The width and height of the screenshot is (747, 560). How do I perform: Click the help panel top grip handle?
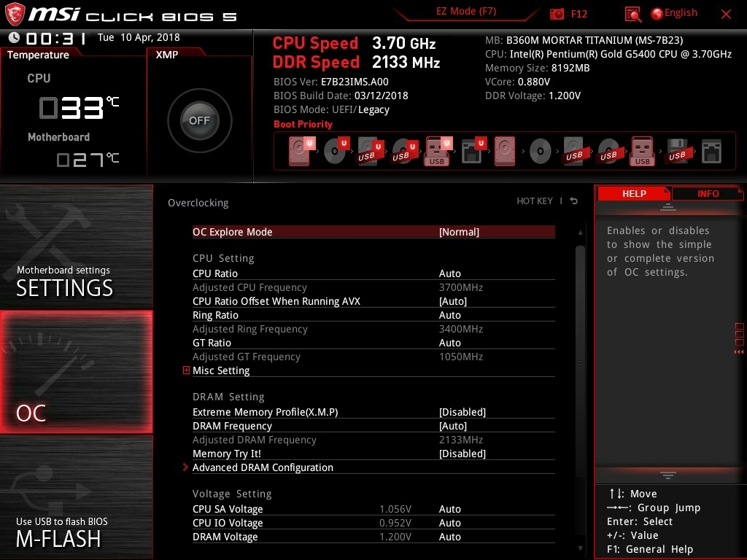coord(668,206)
